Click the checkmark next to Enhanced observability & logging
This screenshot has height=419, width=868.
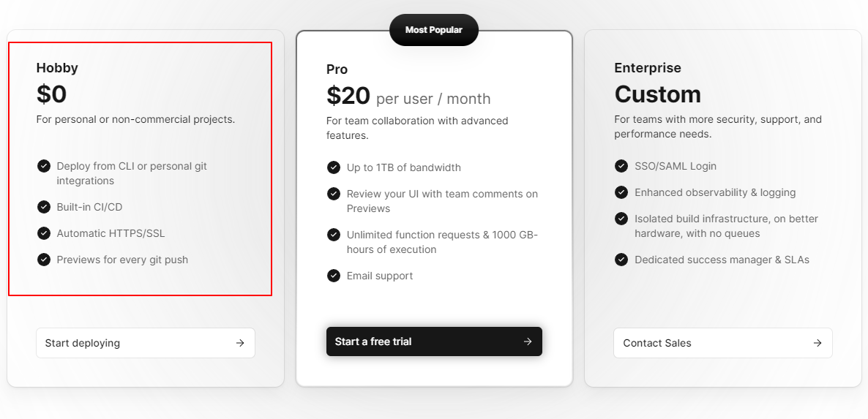[621, 192]
